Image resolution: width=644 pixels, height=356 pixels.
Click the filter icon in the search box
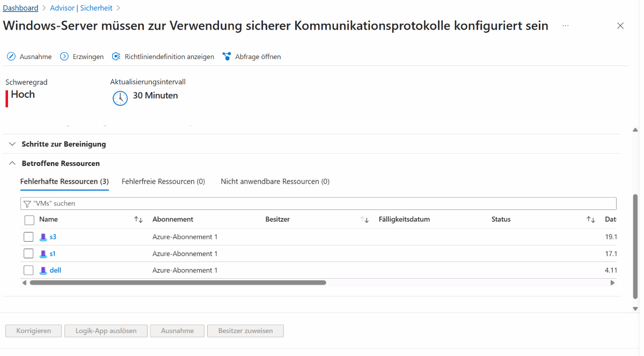click(x=26, y=203)
